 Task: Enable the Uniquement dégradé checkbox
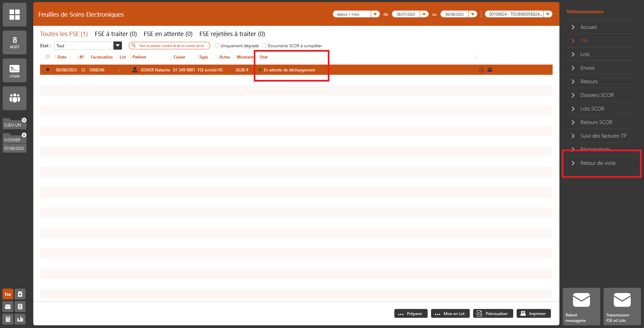217,46
